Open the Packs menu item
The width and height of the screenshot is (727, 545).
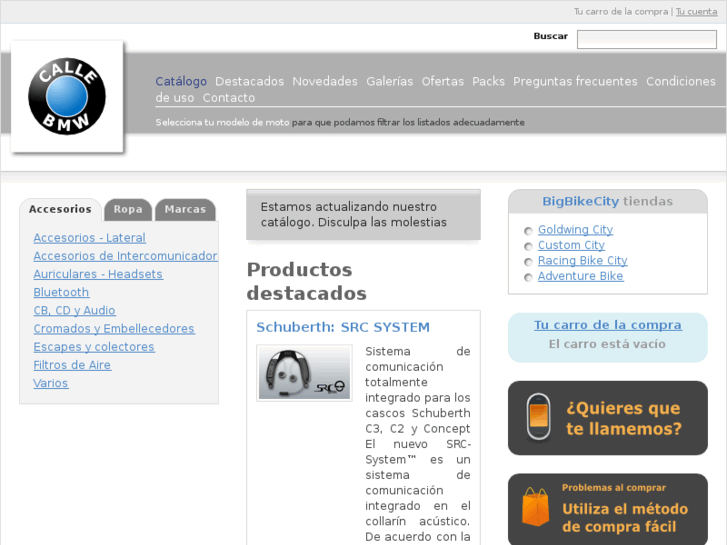488,81
